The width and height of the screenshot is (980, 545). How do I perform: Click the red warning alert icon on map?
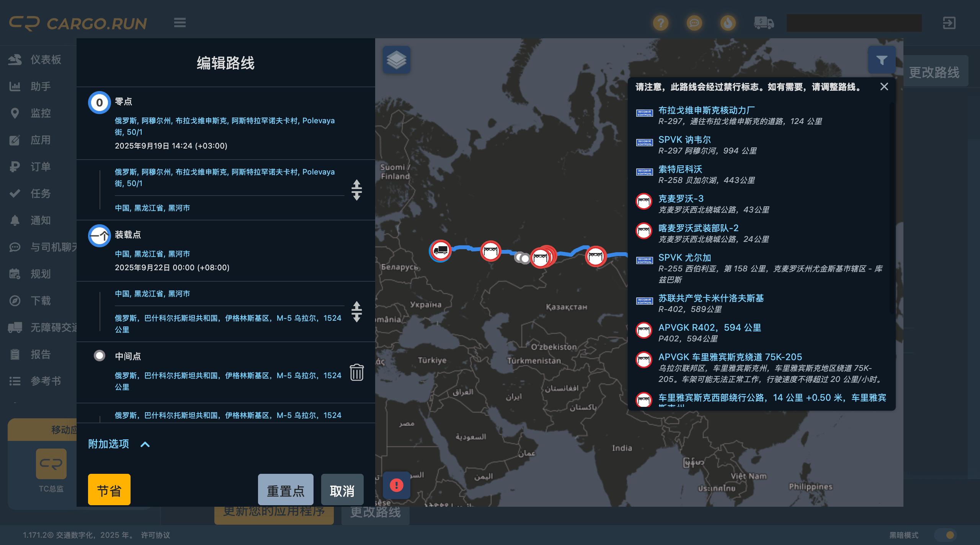pos(396,485)
